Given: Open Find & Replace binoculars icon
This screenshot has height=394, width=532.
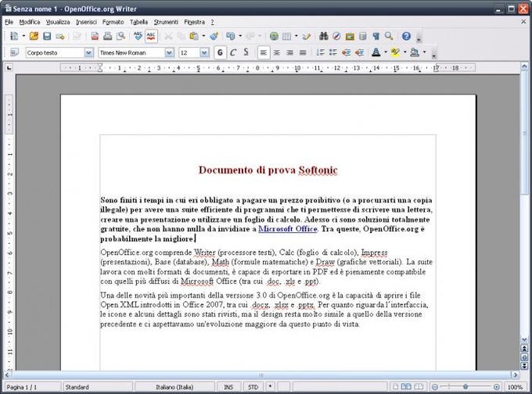Looking at the screenshot, I should (x=323, y=36).
